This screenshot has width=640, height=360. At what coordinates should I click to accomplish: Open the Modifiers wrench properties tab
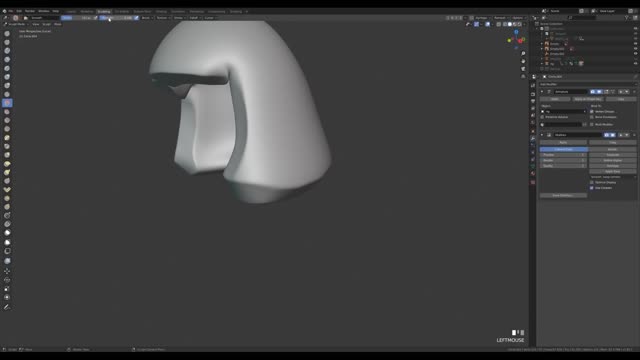[x=533, y=138]
